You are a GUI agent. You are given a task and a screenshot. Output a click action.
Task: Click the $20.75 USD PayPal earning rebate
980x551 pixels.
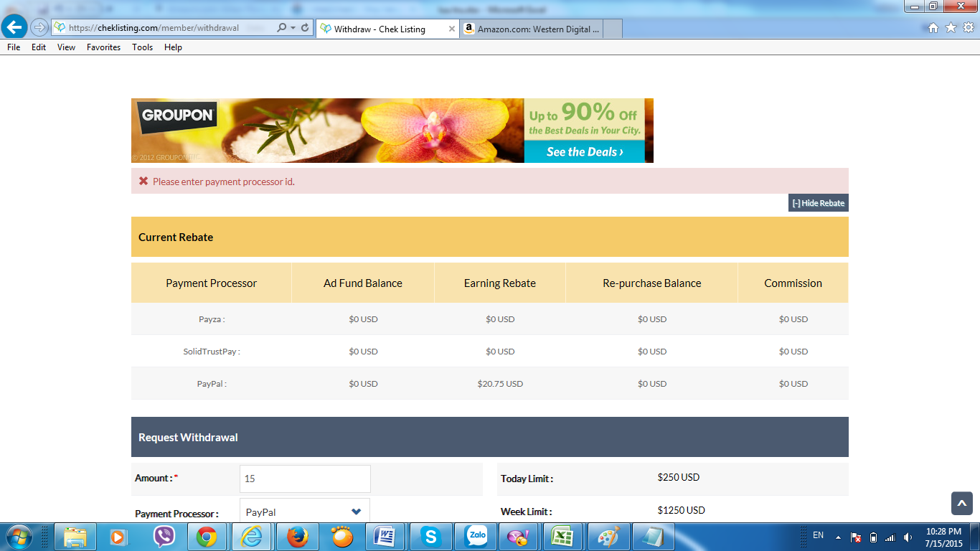click(500, 384)
